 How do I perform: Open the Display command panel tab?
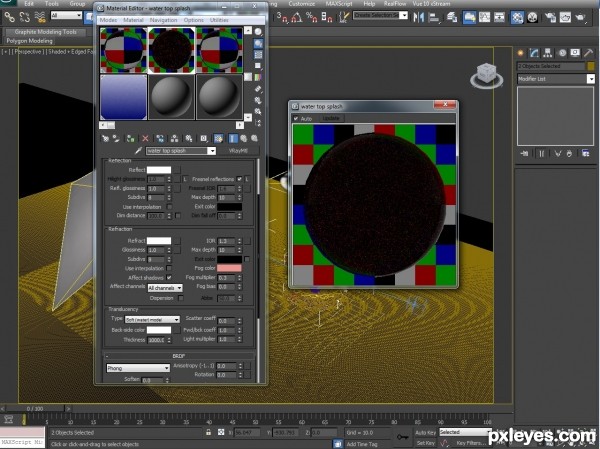point(575,53)
